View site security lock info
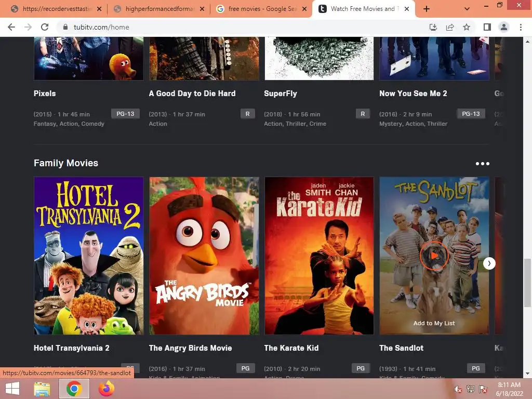 coord(65,27)
